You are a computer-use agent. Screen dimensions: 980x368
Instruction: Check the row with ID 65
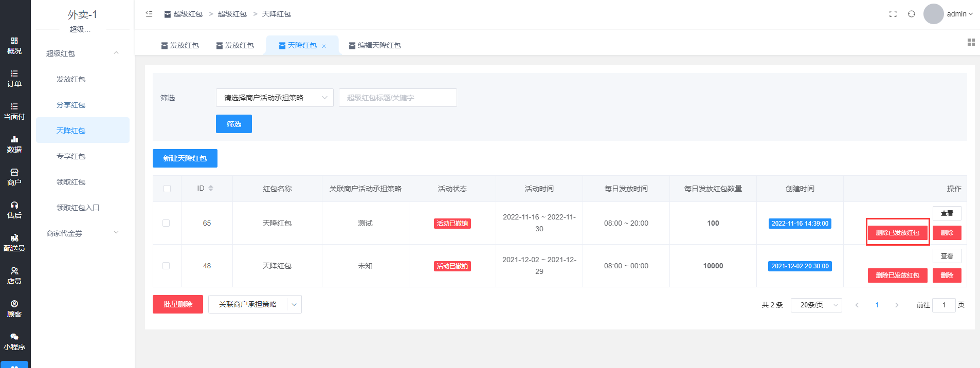(166, 223)
